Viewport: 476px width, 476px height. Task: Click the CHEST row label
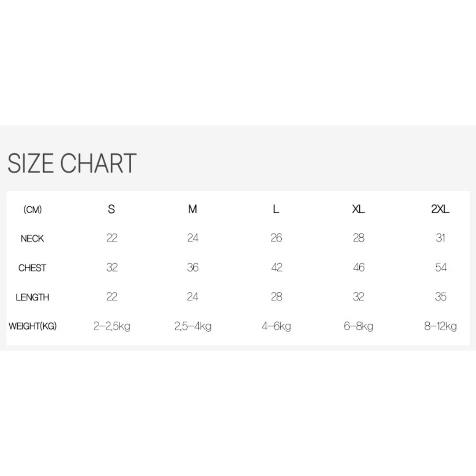click(x=32, y=268)
